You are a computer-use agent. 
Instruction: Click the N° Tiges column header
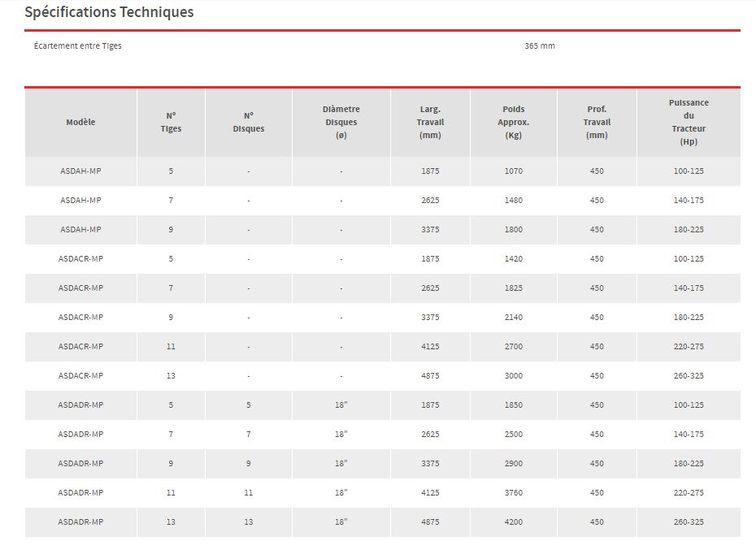click(x=171, y=123)
